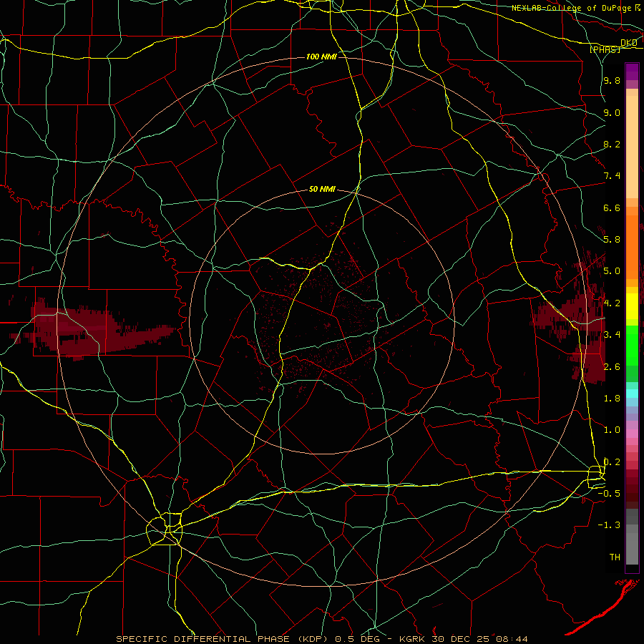Select the gray TH segment of color bar
644x644 pixels.
click(632, 549)
